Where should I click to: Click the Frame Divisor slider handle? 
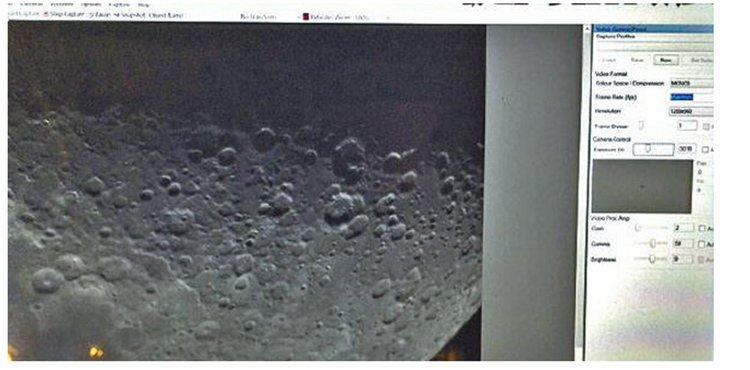[641, 125]
